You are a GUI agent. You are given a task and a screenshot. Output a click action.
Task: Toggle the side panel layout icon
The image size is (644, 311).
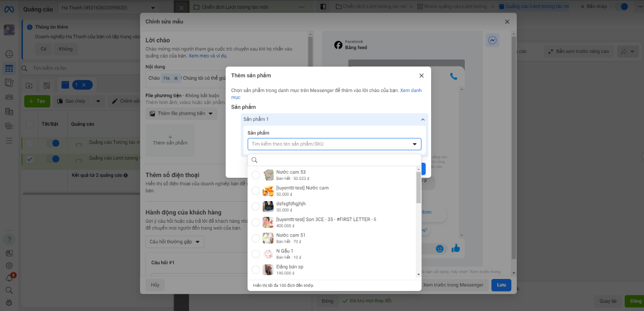[x=323, y=7]
